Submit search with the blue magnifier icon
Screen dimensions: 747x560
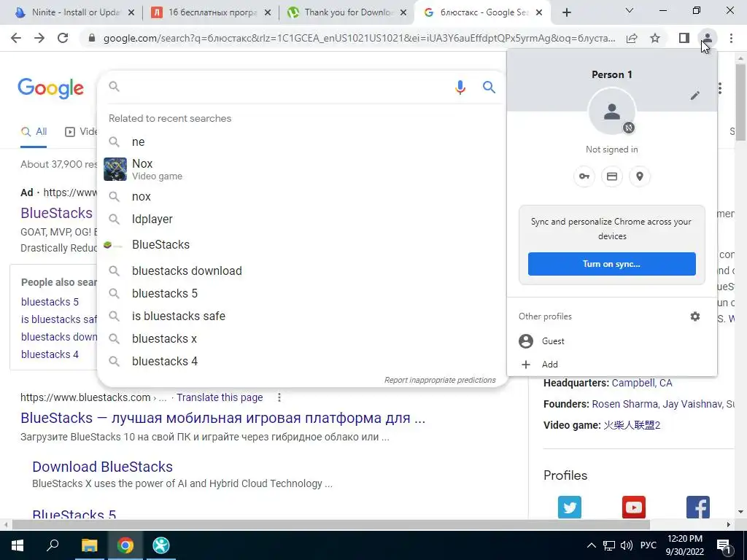[489, 87]
